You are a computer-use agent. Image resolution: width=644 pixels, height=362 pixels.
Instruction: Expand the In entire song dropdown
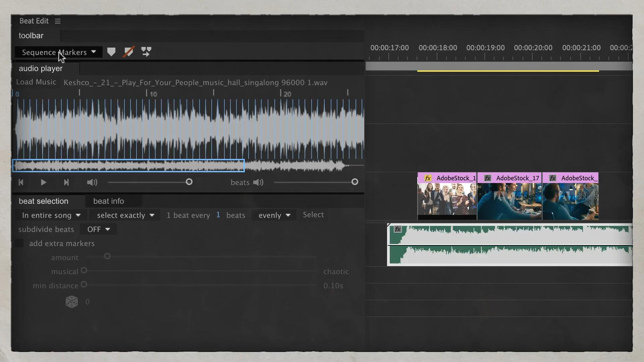coord(51,215)
